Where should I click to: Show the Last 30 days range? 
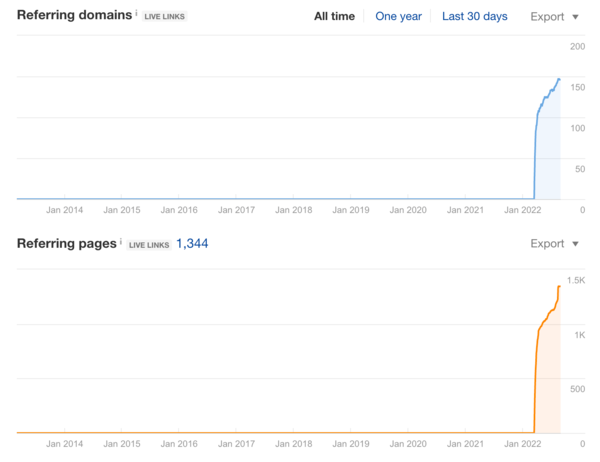pos(474,16)
